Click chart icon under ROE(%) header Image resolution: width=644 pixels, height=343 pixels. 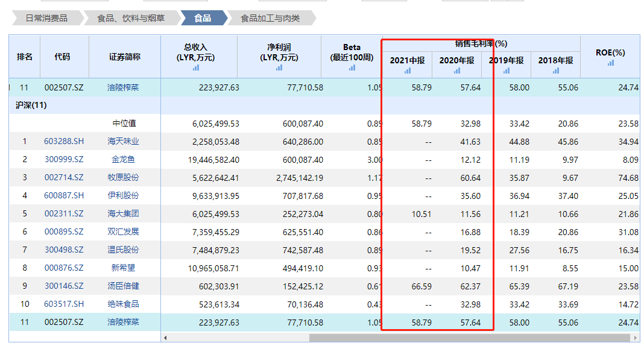pos(610,63)
